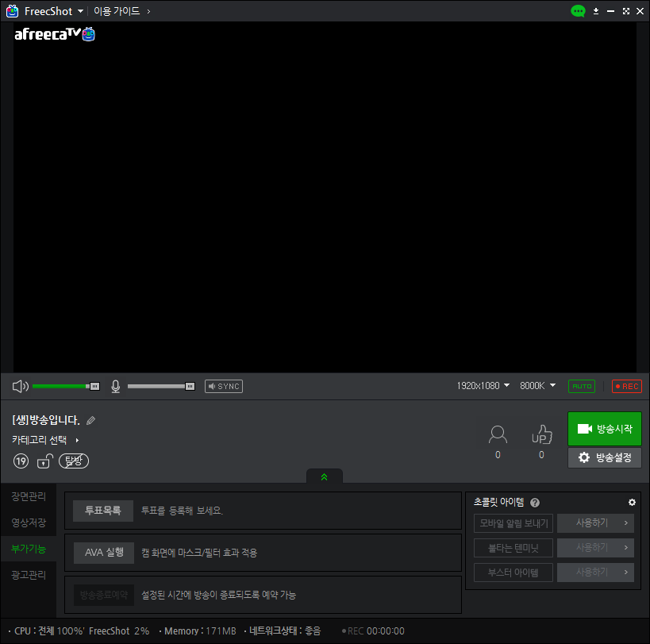Switch to the 광고관리 tab

29,575
